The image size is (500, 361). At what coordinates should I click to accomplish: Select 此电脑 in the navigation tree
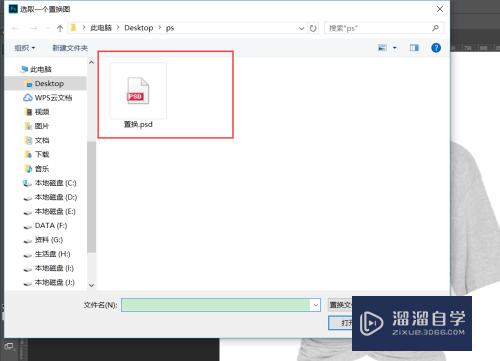tap(41, 69)
